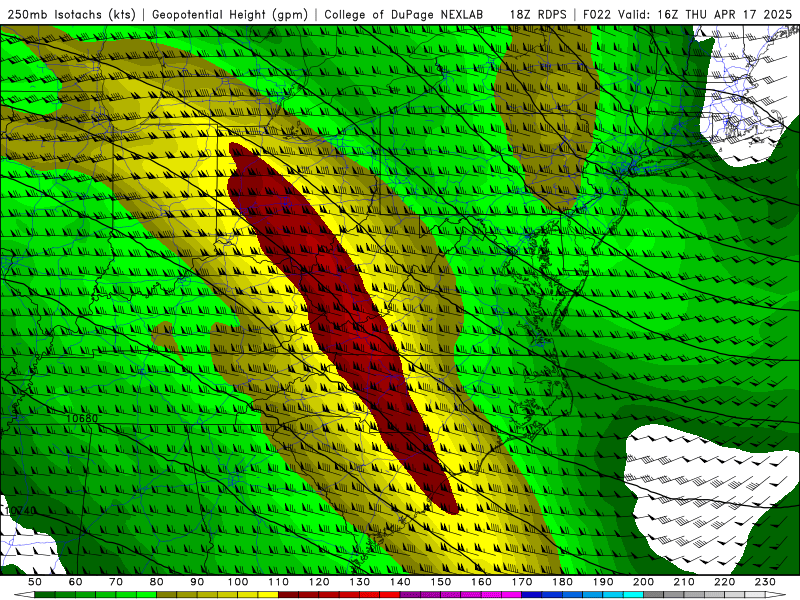Click the '90' value on the color scale

197,582
